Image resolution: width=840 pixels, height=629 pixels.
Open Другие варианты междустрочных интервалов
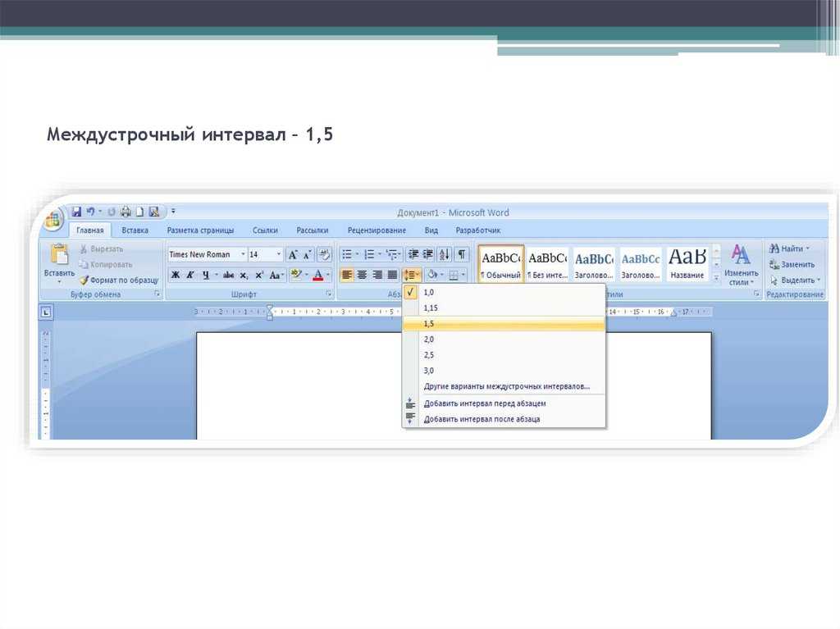(504, 386)
